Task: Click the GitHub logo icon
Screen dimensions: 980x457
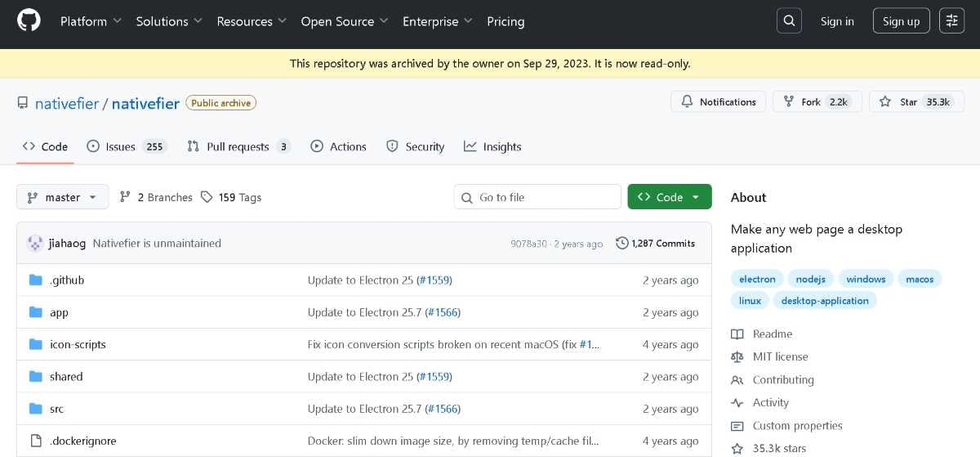Action: pos(29,21)
